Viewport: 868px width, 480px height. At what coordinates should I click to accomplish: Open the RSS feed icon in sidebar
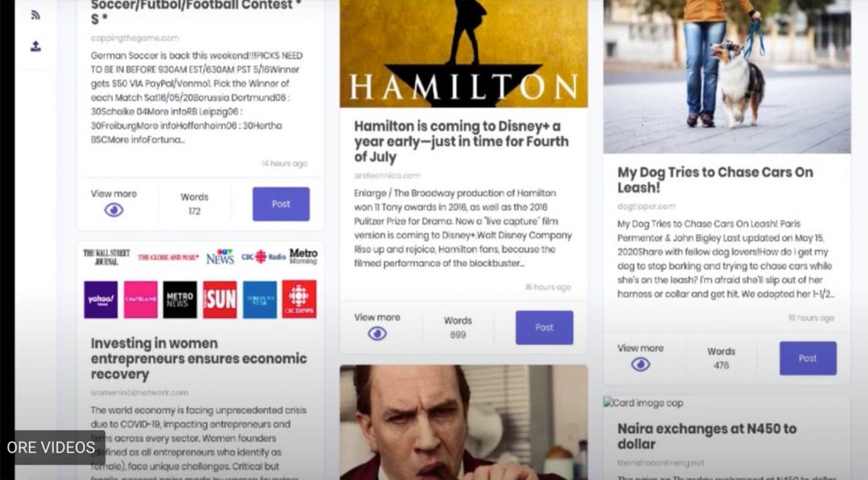point(36,15)
